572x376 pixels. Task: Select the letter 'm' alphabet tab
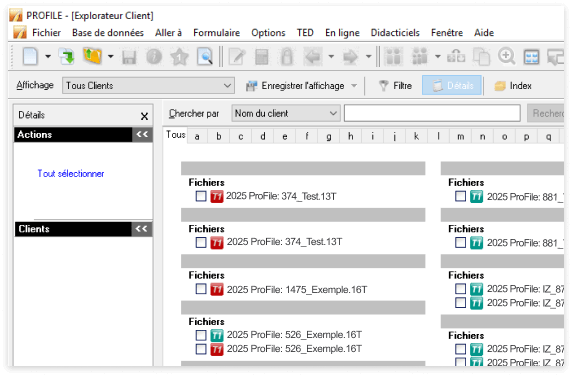pos(461,136)
